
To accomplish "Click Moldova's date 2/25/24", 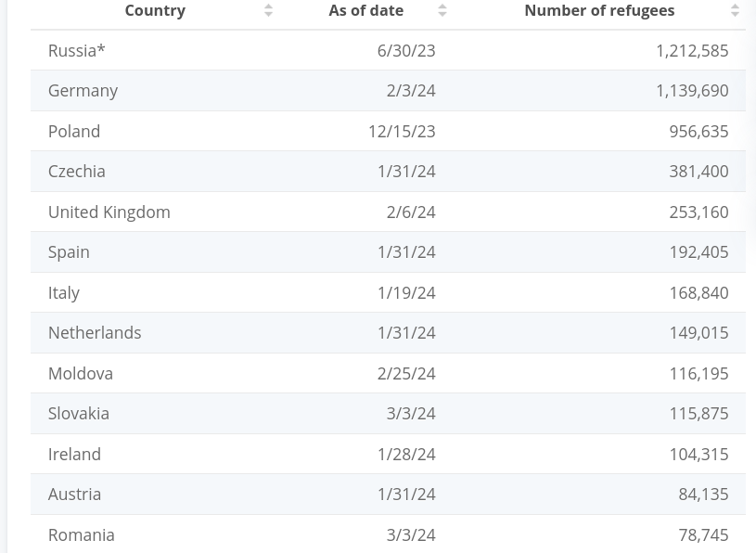I will coord(406,373).
